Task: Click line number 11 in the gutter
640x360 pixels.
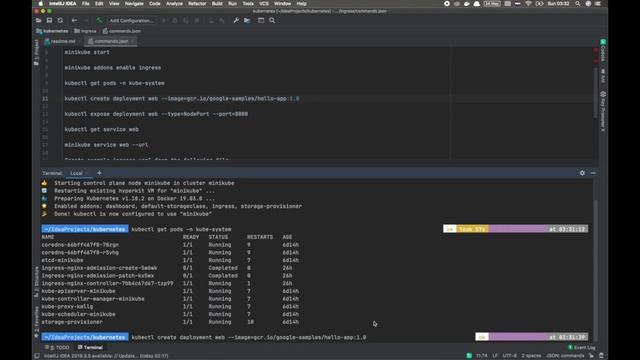Action: tap(45, 98)
